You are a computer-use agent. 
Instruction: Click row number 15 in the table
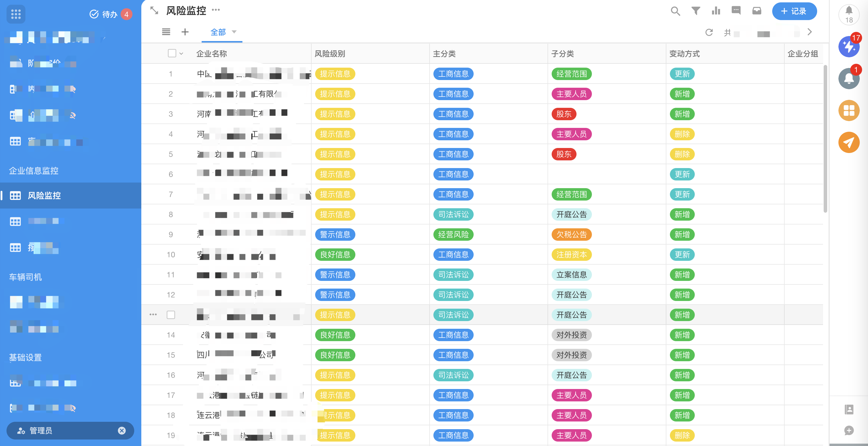click(171, 355)
